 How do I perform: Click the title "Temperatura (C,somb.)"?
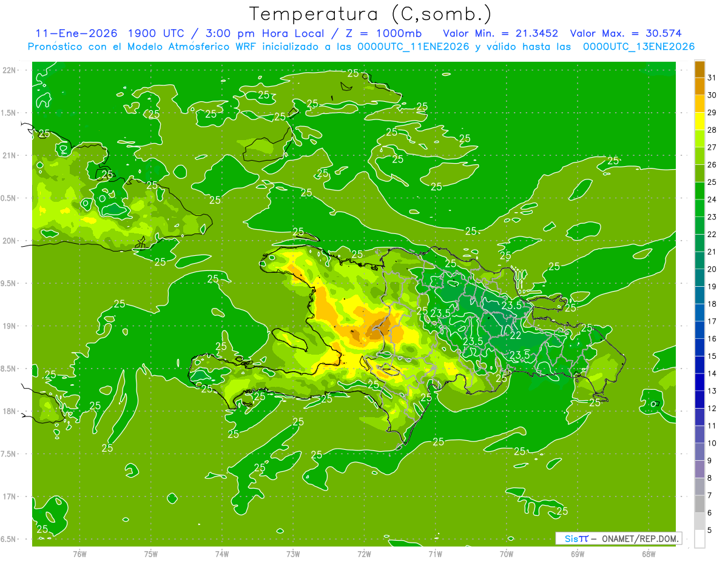click(x=371, y=13)
